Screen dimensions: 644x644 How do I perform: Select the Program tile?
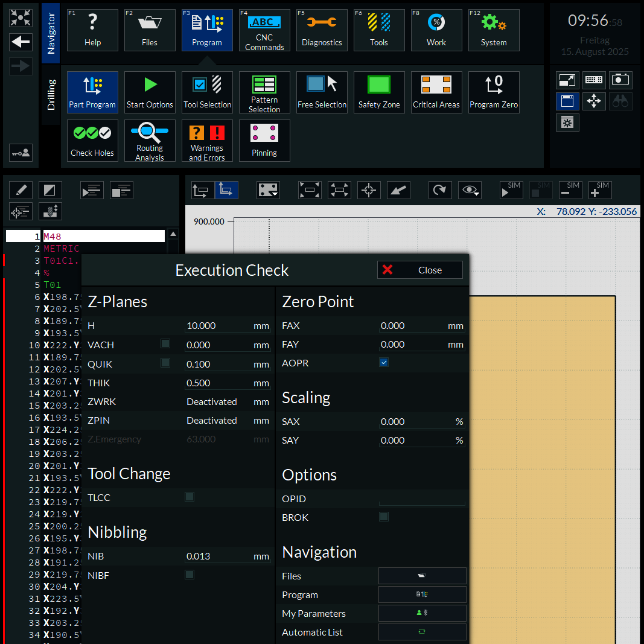point(207,30)
